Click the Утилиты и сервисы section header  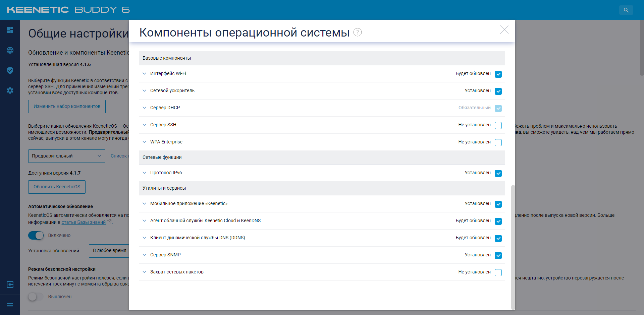[x=322, y=188]
